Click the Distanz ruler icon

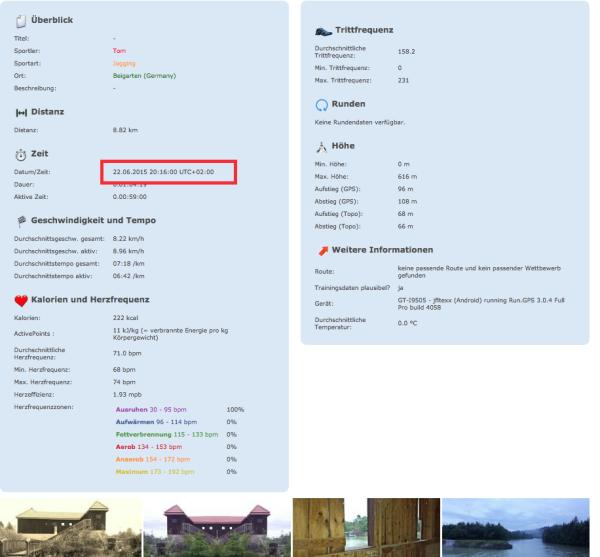point(21,111)
